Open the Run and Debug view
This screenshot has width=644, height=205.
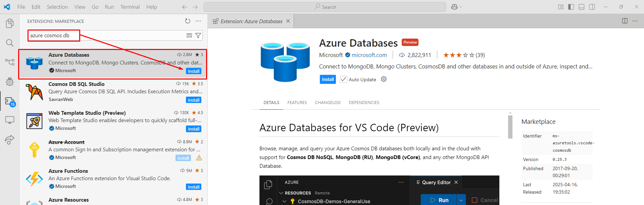tap(10, 82)
